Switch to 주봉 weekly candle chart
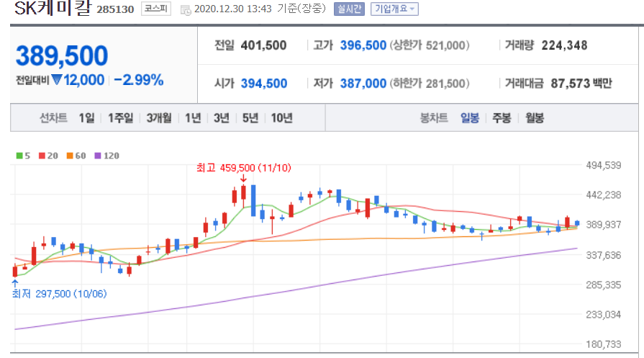This screenshot has width=644, height=358. [x=502, y=118]
